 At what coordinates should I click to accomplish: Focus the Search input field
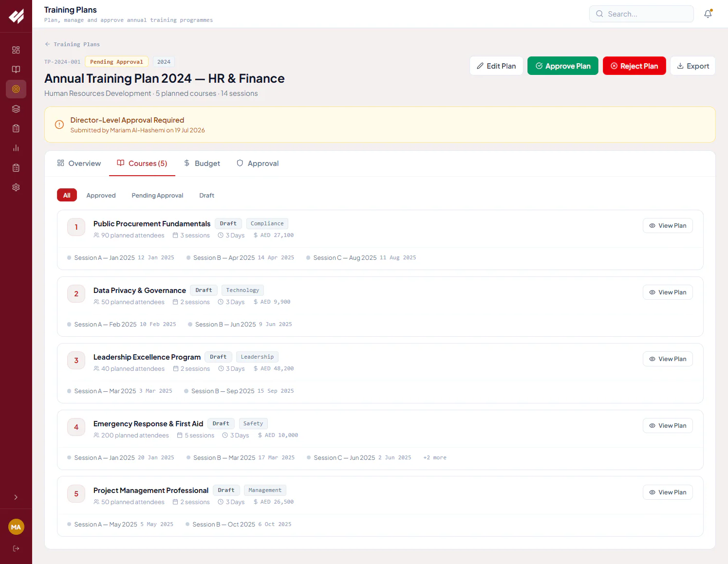pyautogui.click(x=641, y=14)
